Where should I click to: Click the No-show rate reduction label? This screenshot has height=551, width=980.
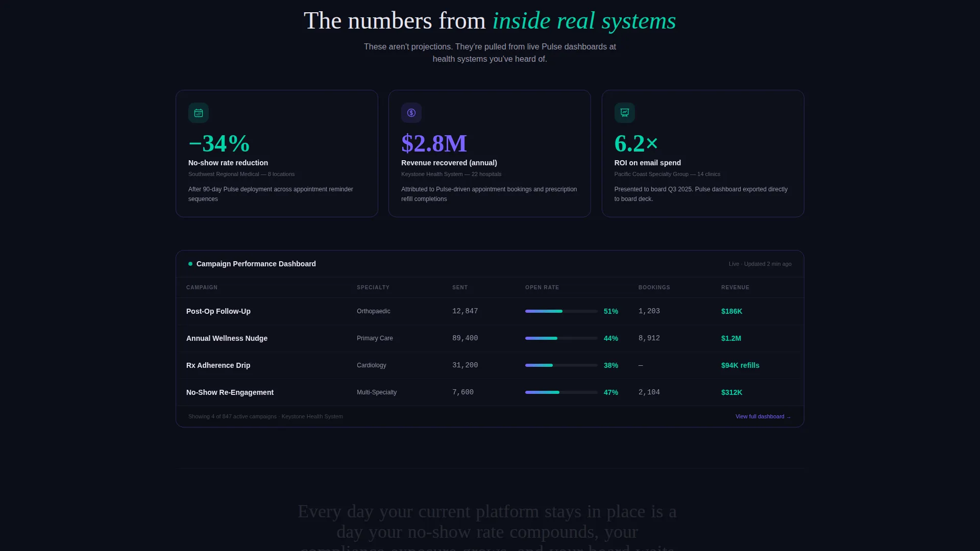[228, 163]
